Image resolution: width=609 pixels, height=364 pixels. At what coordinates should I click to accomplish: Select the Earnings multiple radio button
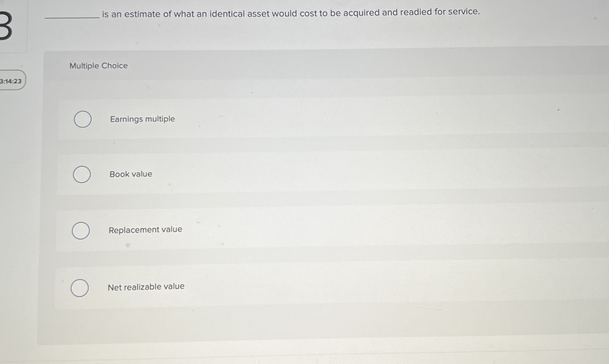pyautogui.click(x=83, y=119)
